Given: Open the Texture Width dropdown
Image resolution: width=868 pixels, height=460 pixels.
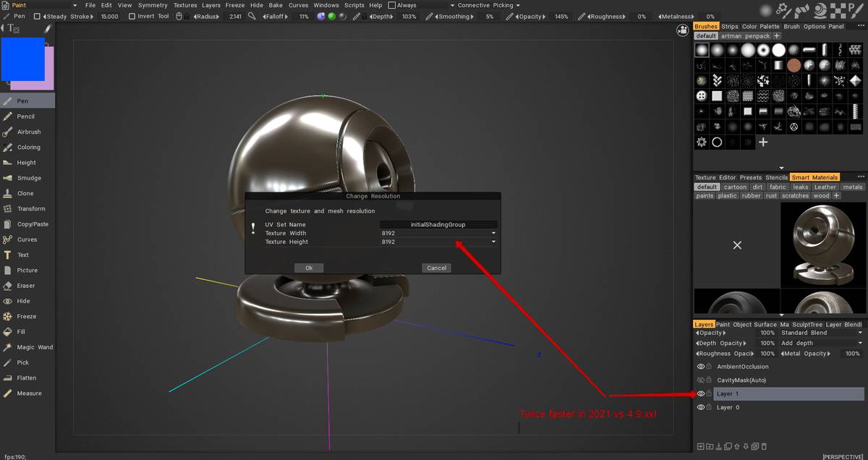Looking at the screenshot, I should (x=438, y=233).
